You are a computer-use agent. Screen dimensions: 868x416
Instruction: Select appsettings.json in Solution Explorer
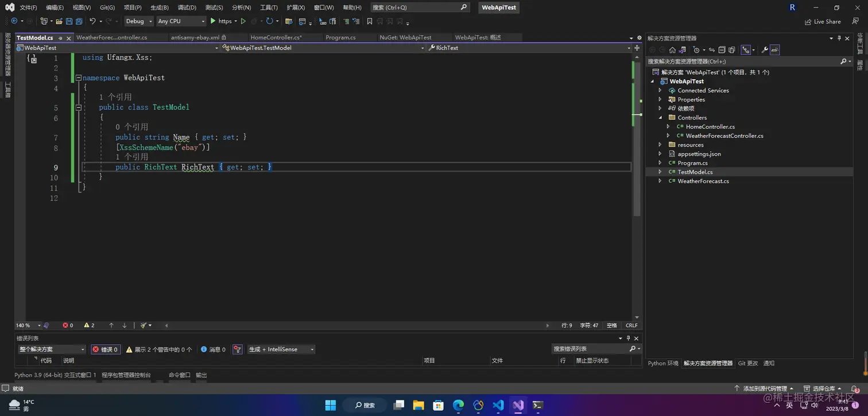click(x=699, y=154)
